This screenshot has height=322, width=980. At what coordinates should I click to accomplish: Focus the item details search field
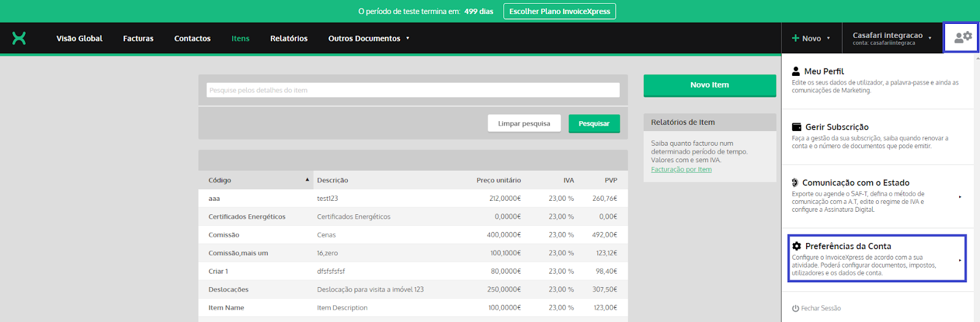pyautogui.click(x=413, y=90)
